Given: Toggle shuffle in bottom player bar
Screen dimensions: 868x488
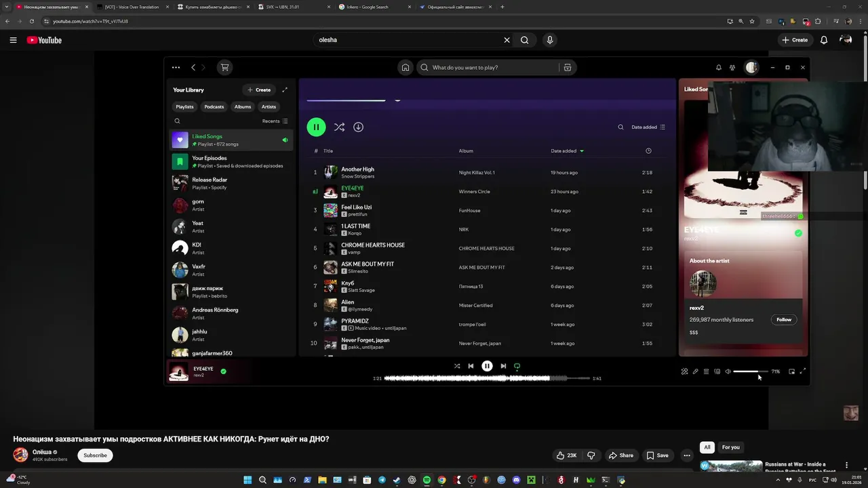Looking at the screenshot, I should pyautogui.click(x=457, y=366).
